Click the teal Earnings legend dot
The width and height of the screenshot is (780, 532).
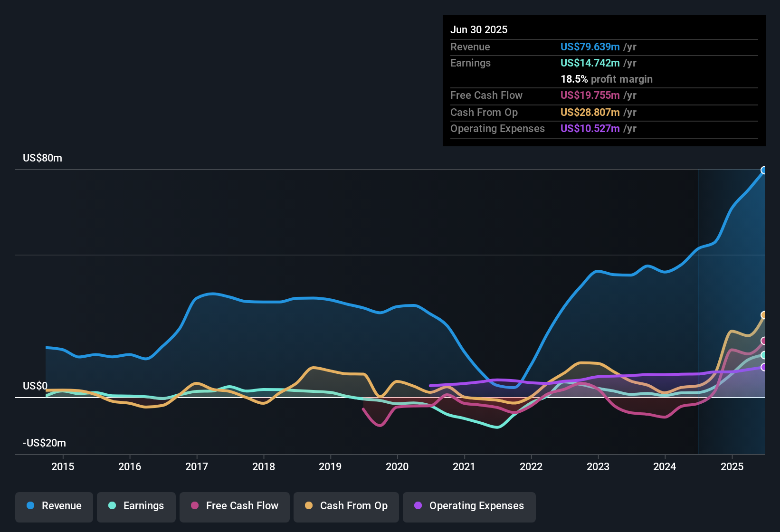click(x=112, y=506)
